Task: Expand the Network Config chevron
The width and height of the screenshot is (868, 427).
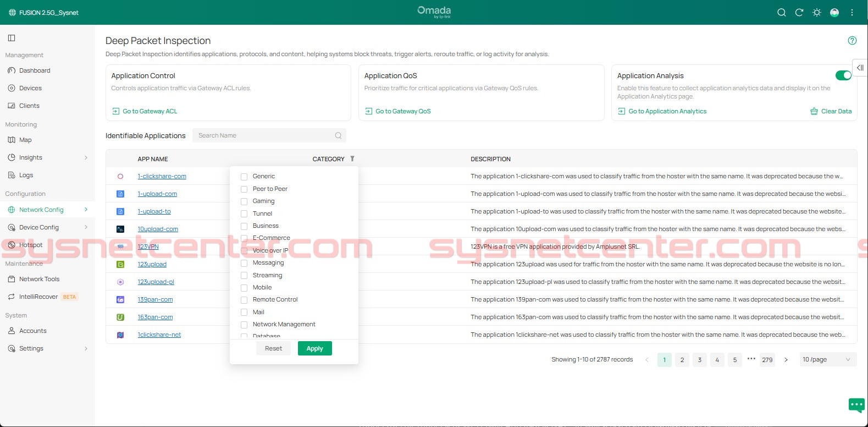Action: (86, 210)
